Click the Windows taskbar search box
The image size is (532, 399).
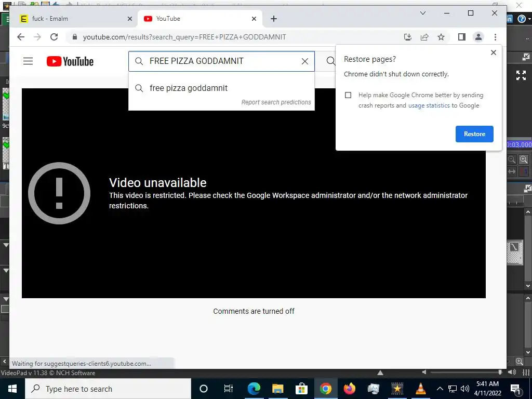coord(108,389)
